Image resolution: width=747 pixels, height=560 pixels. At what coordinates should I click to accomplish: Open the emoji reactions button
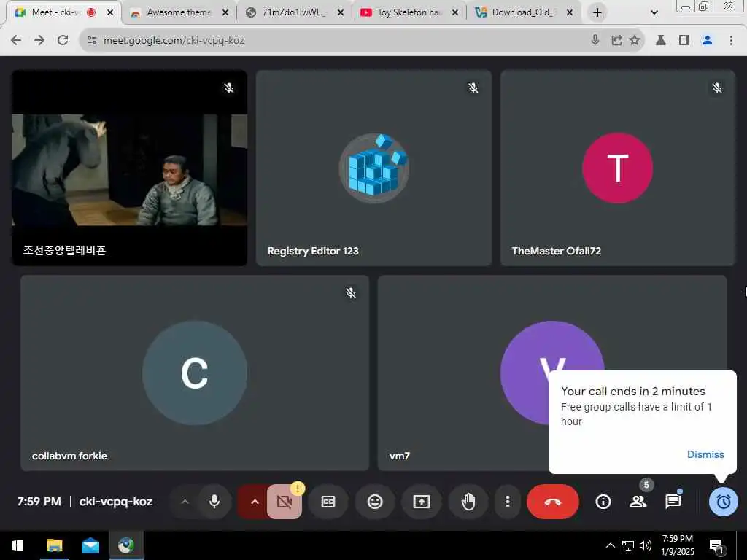pos(375,502)
